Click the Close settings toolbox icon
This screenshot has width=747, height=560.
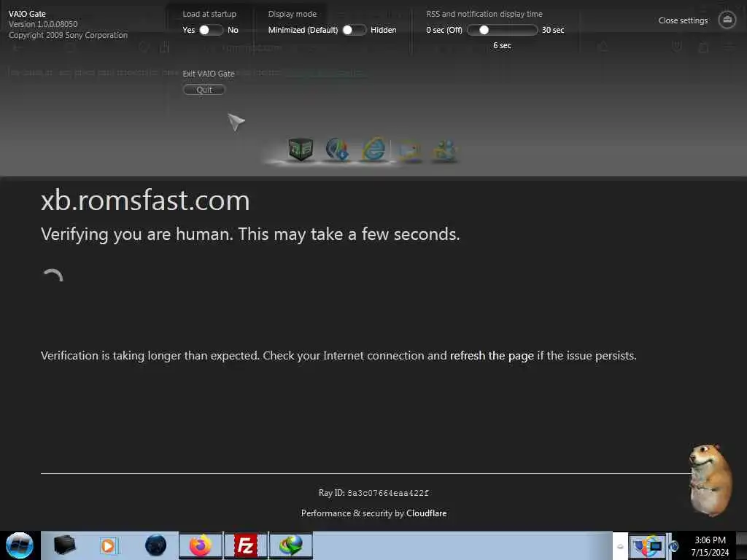click(x=727, y=20)
